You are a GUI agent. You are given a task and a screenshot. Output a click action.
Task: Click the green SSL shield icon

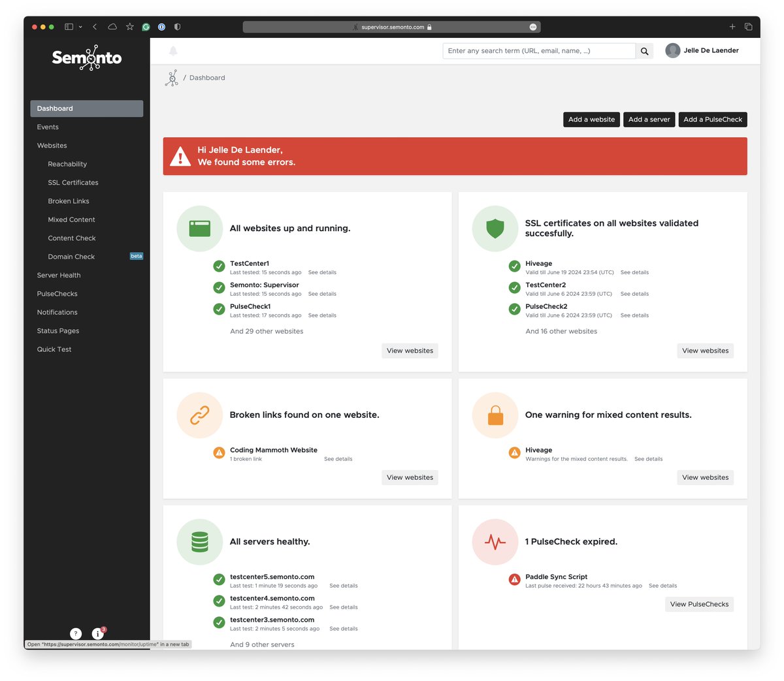(495, 229)
